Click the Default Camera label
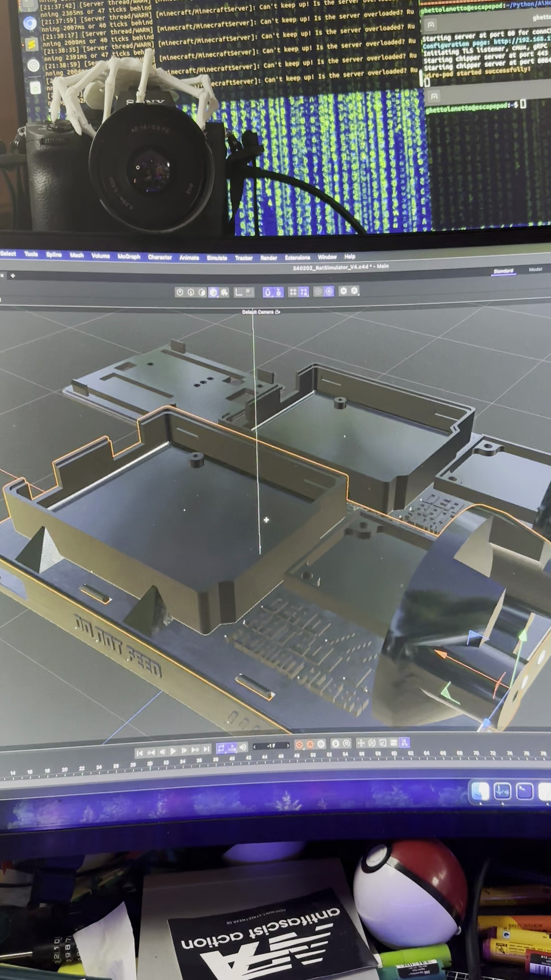This screenshot has height=980, width=551. (x=258, y=312)
